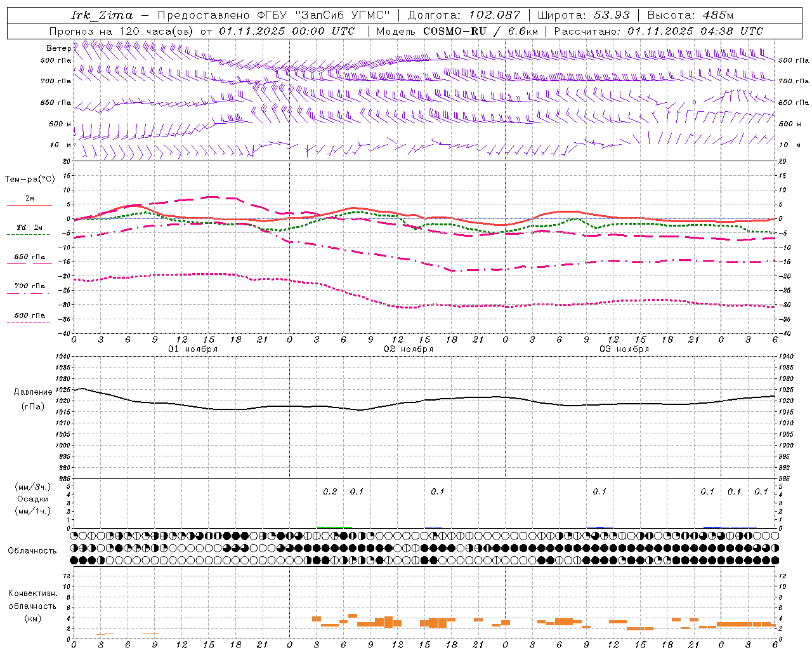Select the provider text ФГБУ "ЗапСиб УГМС"
Screen dimensions: 812x650
(324, 15)
